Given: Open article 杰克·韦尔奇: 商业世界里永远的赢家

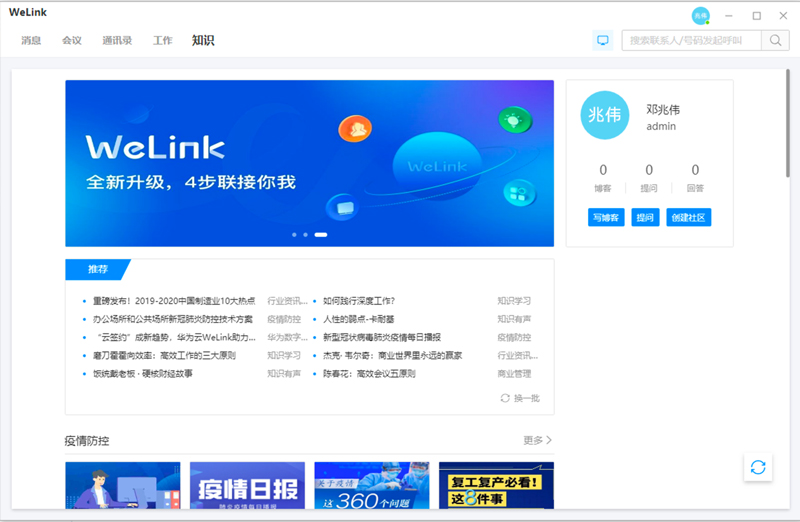Looking at the screenshot, I should point(392,356).
